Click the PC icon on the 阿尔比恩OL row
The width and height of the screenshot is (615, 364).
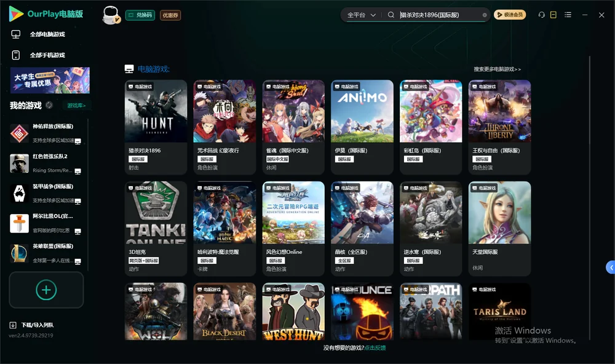pos(77,231)
